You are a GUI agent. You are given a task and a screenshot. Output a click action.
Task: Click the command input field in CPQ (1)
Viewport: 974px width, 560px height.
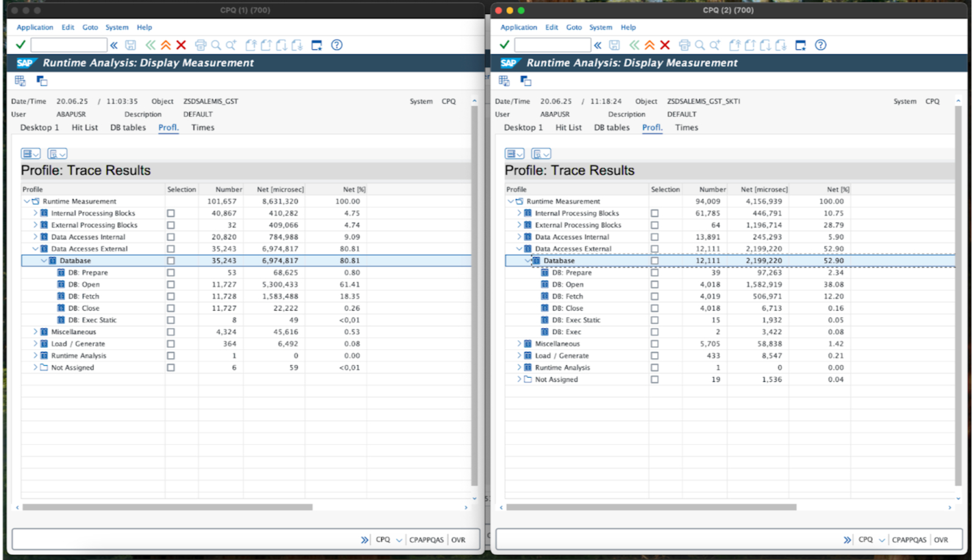(69, 45)
